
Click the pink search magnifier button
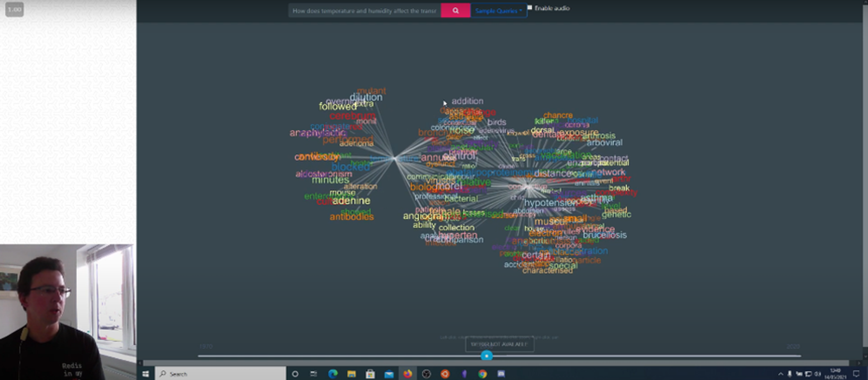tap(455, 10)
